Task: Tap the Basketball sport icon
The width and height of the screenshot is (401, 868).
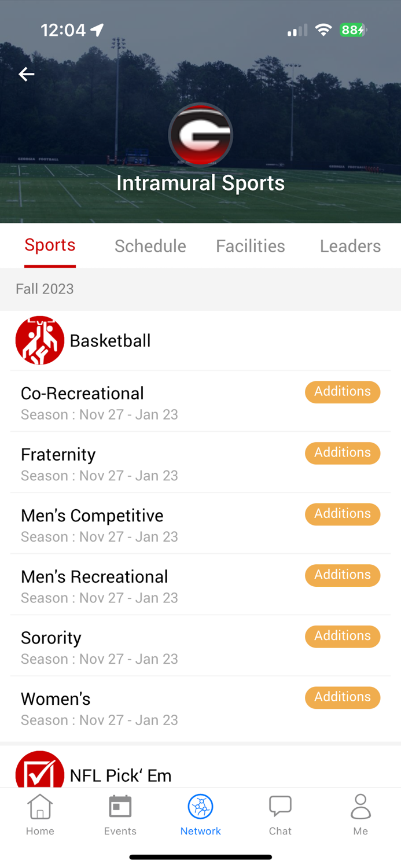Action: [x=40, y=340]
